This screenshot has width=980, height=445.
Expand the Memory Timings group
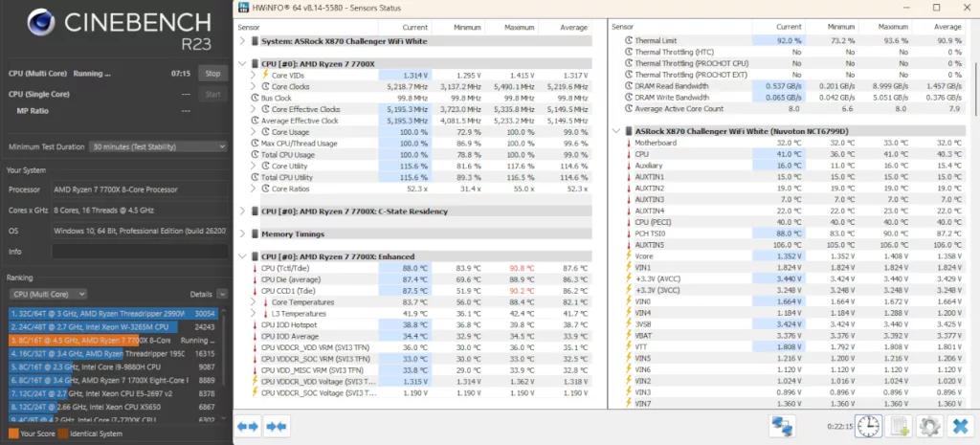point(242,234)
